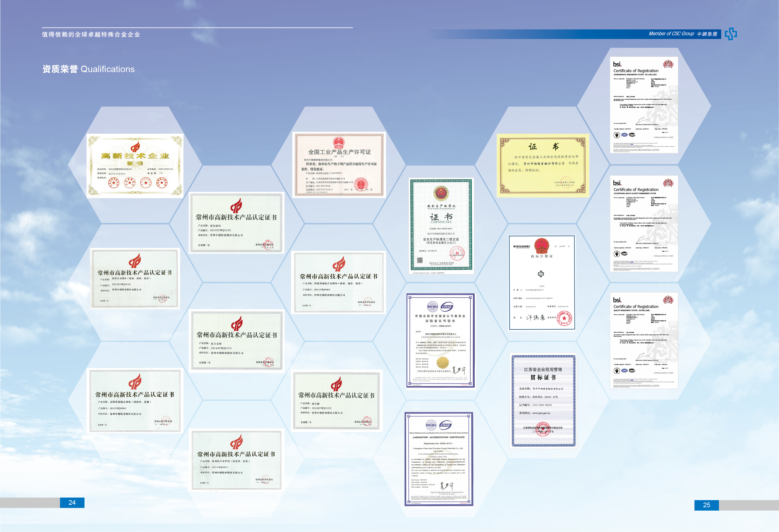Click the cross trademark symbol on 商标注册证
Image resolution: width=779 pixels, height=532 pixels.
[541, 274]
